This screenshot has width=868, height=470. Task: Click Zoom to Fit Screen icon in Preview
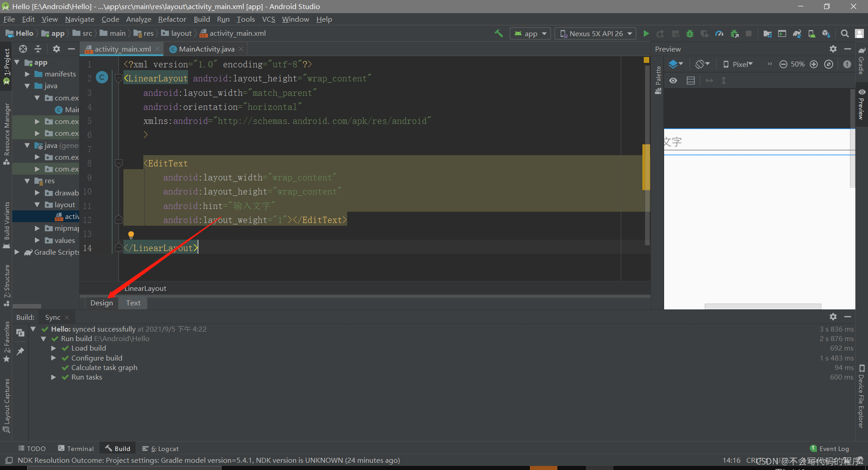[829, 64]
